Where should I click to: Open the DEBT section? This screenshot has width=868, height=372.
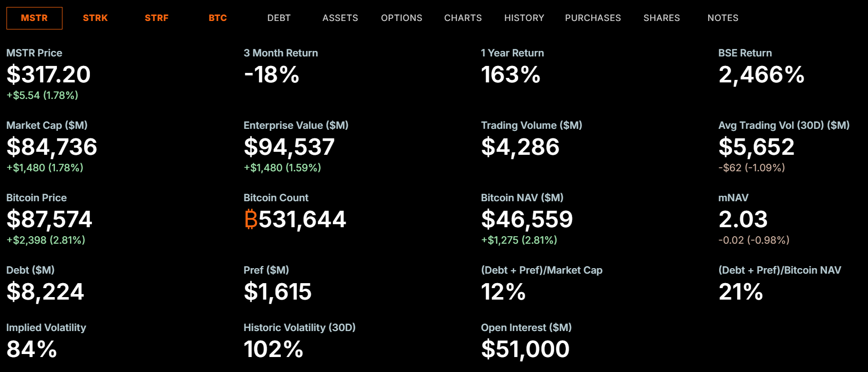[x=279, y=17]
